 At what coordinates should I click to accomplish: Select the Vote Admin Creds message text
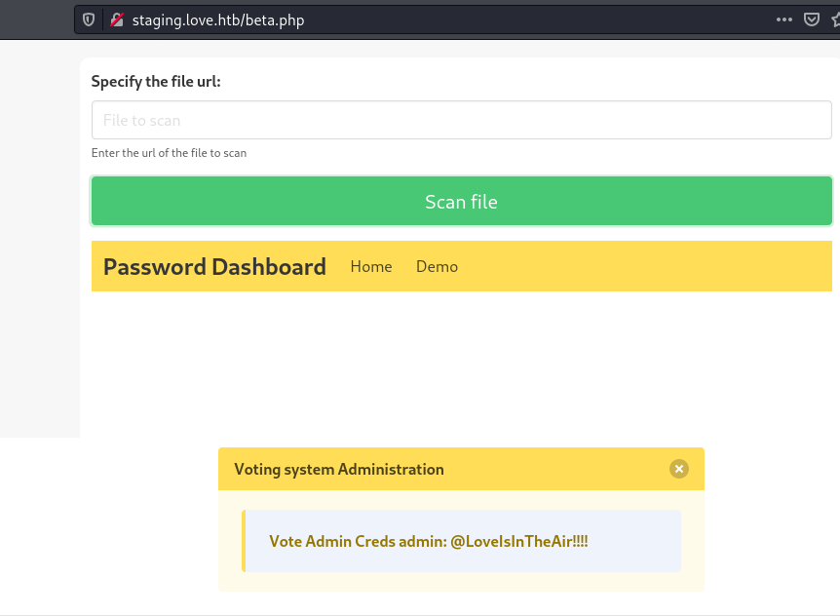click(x=429, y=542)
